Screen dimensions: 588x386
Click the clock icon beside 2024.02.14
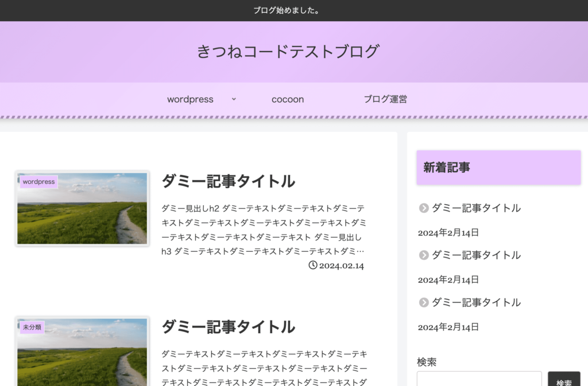(313, 265)
